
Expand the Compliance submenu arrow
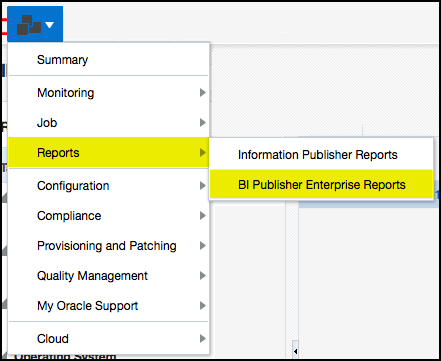[x=202, y=216]
